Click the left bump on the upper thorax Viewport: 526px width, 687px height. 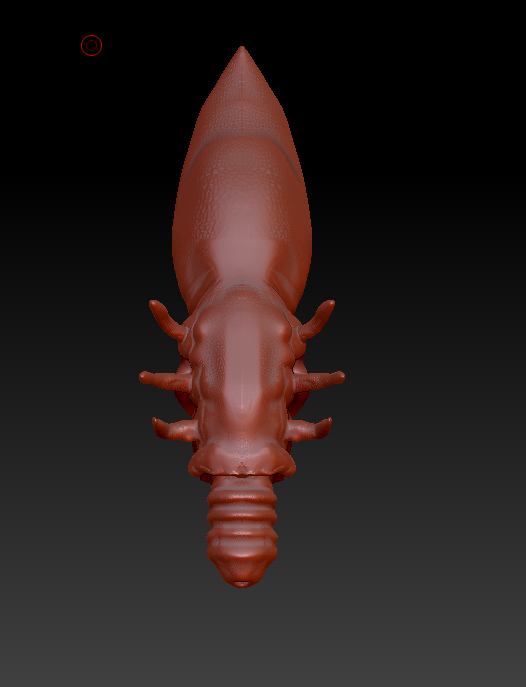click(x=200, y=330)
